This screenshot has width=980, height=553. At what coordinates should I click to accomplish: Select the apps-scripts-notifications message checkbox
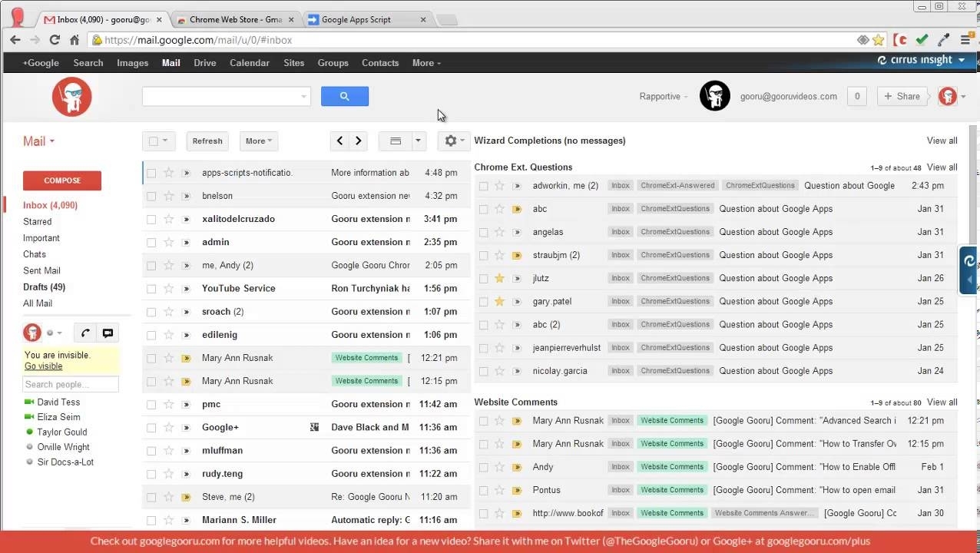pos(151,173)
